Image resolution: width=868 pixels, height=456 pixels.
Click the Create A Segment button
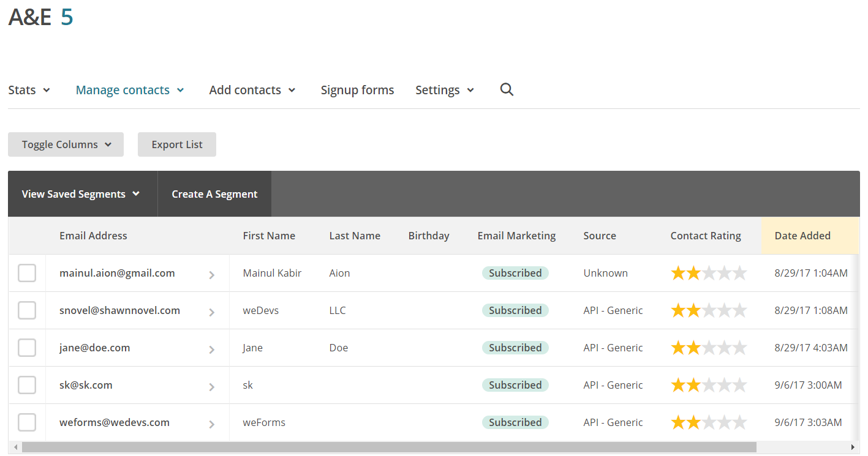point(214,193)
